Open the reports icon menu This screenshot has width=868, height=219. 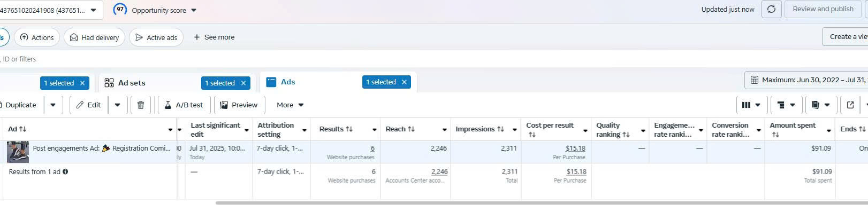click(820, 105)
